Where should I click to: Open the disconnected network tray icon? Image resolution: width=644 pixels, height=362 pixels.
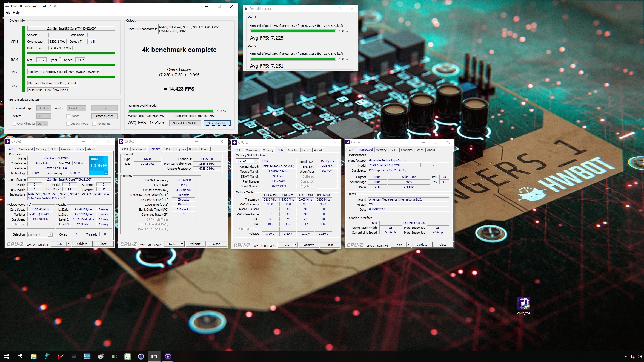click(632, 357)
